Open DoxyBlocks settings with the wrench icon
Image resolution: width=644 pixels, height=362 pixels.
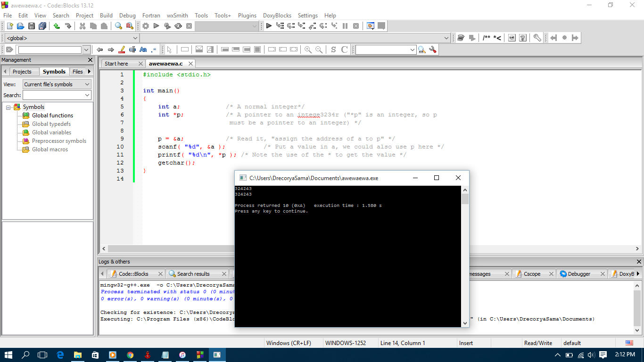tap(537, 38)
